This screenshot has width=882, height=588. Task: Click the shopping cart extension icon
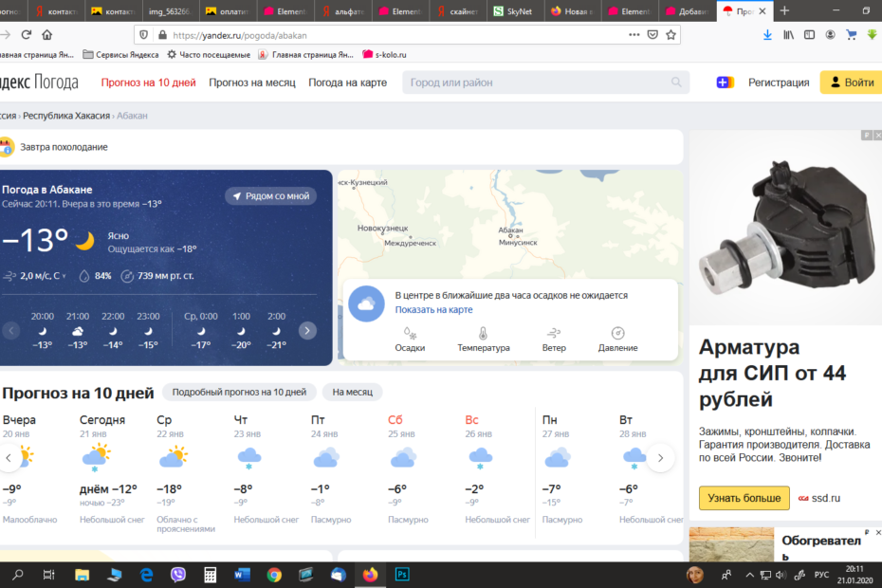point(851,35)
